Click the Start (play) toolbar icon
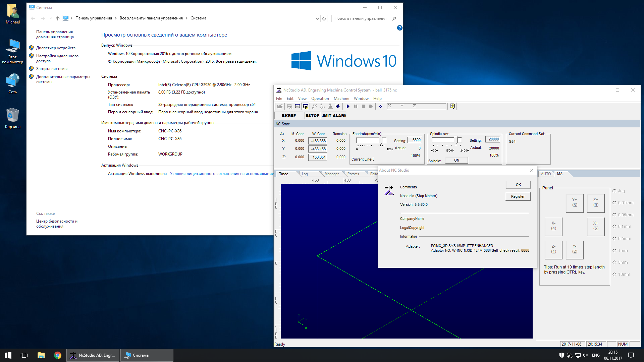The width and height of the screenshot is (644, 362). [348, 106]
